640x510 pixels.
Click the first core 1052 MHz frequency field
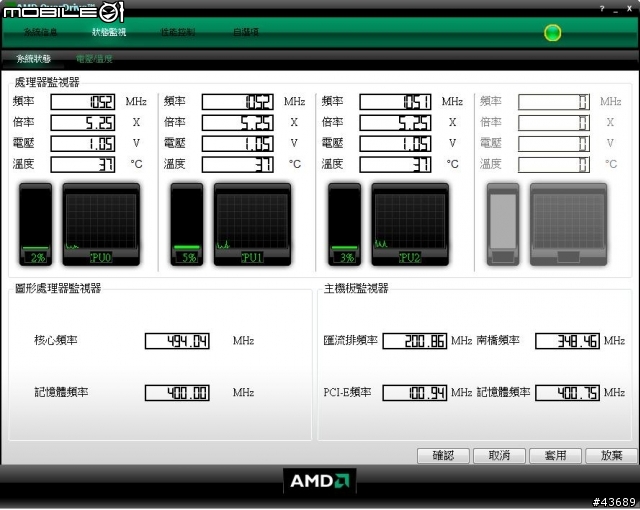(83, 102)
